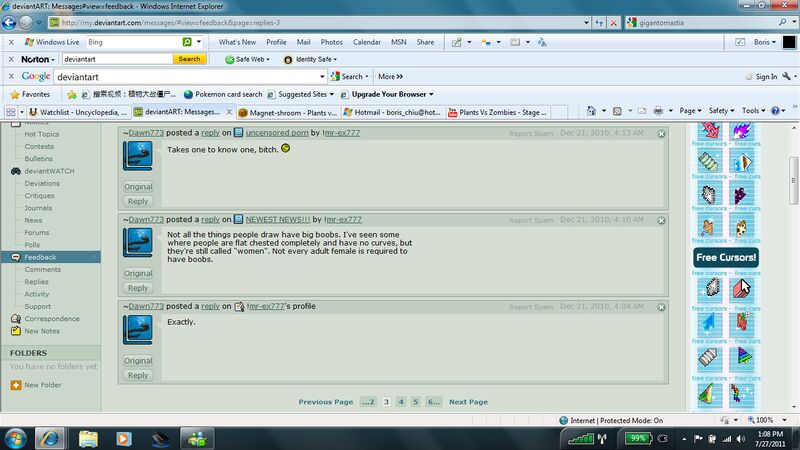Open Windows Media Player from taskbar
The width and height of the screenshot is (800, 450).
[123, 437]
